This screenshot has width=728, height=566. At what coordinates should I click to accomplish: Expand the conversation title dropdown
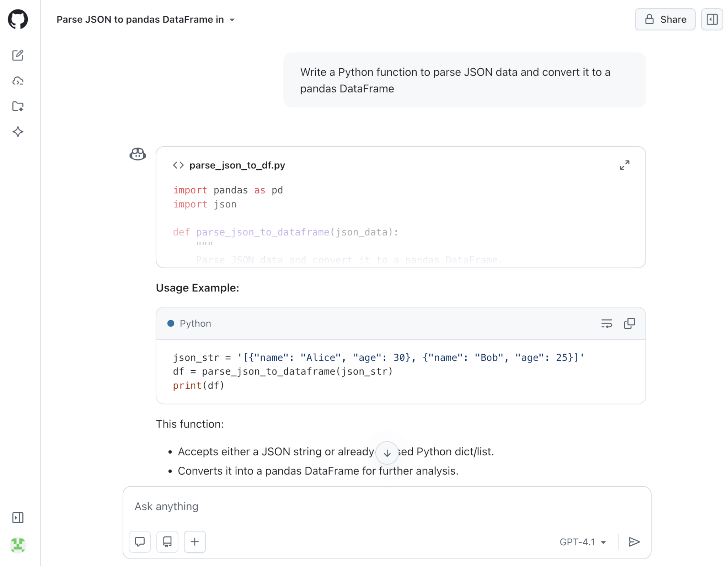(x=232, y=20)
